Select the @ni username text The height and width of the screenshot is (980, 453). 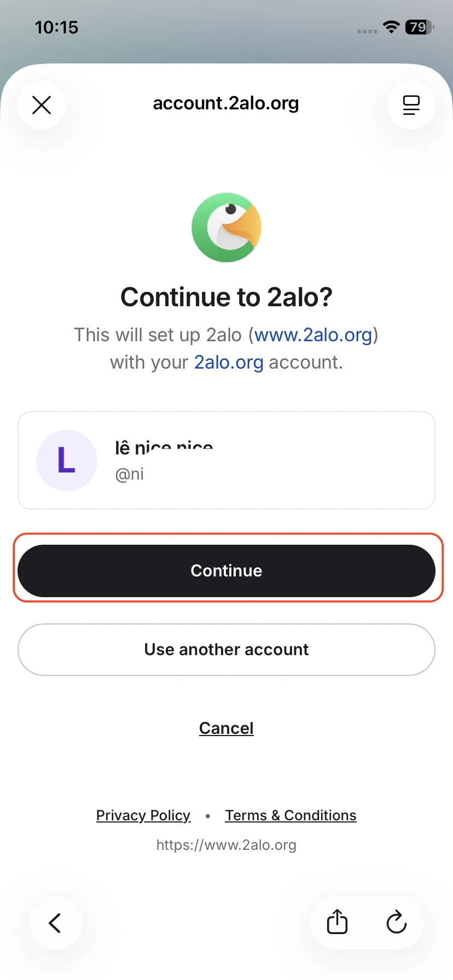[x=129, y=474]
